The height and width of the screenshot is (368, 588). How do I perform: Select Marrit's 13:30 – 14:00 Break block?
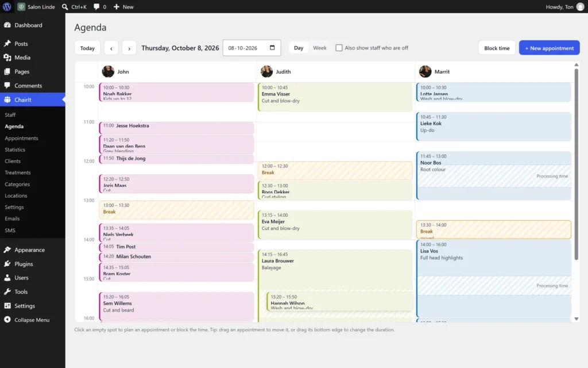click(x=494, y=229)
